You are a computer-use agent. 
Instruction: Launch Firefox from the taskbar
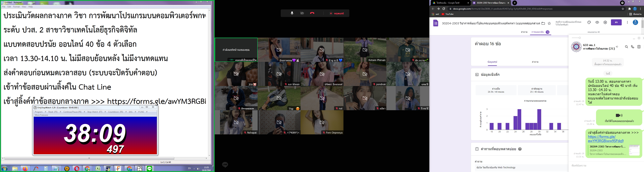pyautogui.click(x=25, y=169)
